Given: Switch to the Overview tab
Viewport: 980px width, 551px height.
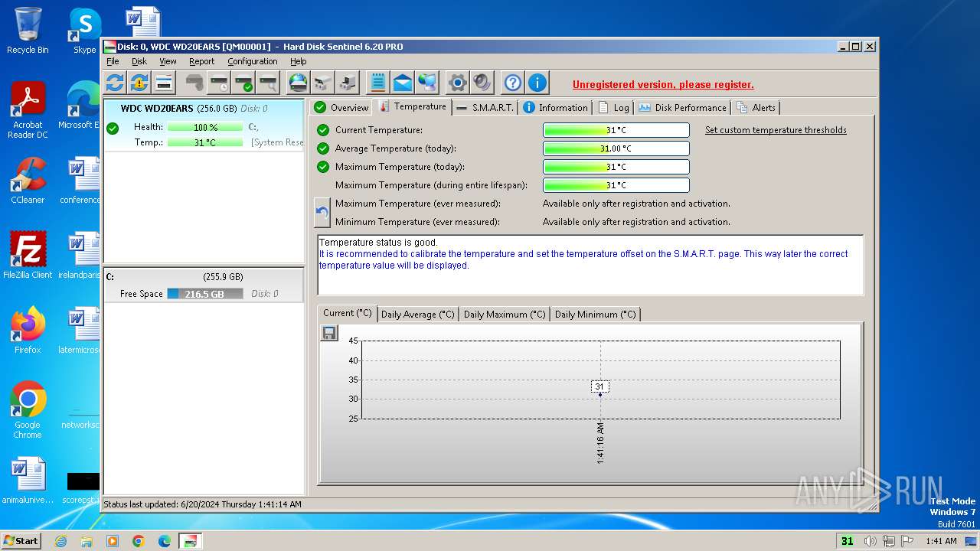Looking at the screenshot, I should click(341, 108).
